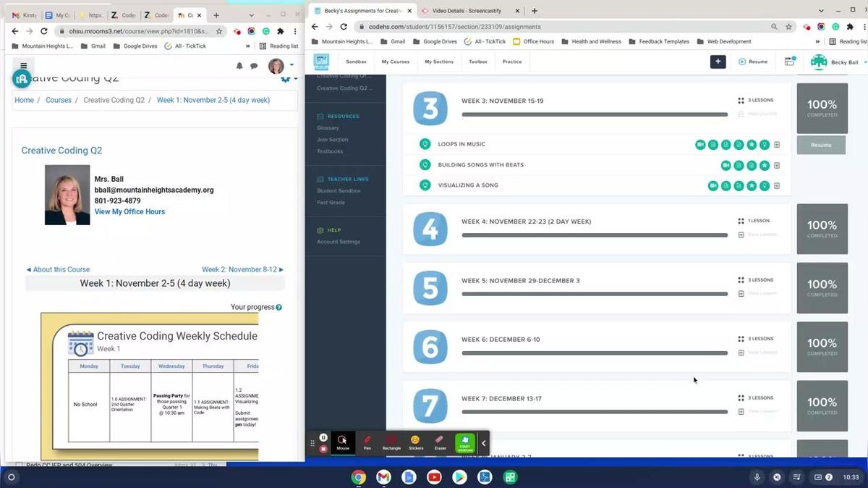Go to Week 2: November 8-12 link
This screenshot has height=488, width=868.
click(242, 269)
